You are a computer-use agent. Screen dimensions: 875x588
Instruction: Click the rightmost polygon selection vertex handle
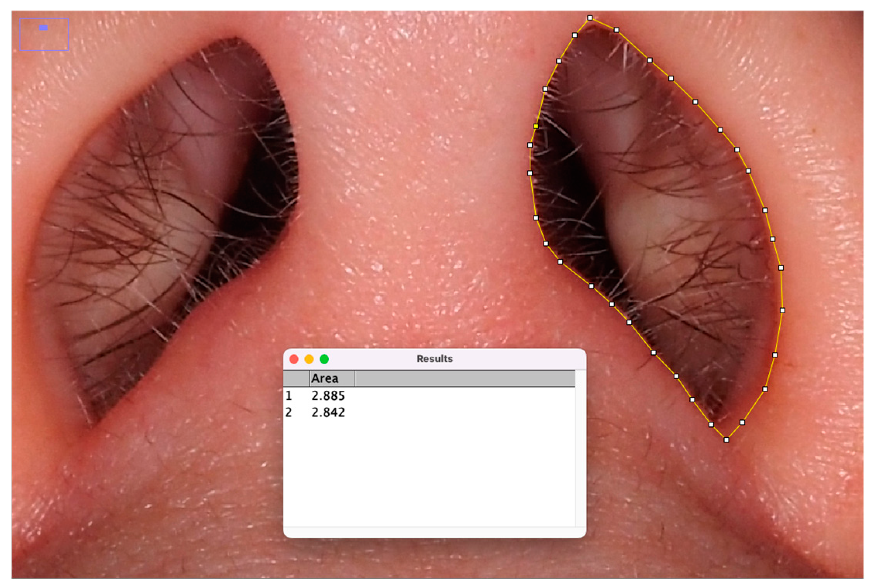(x=782, y=310)
